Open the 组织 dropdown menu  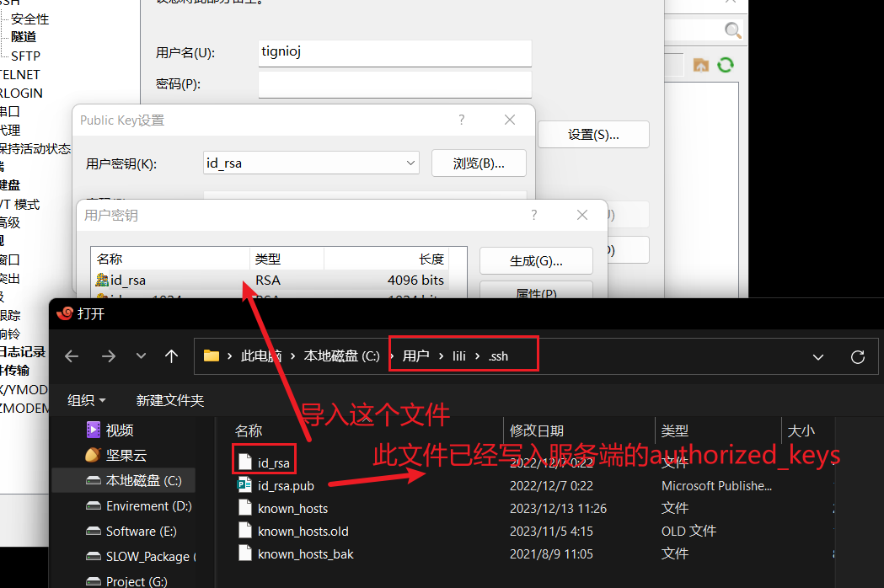87,399
